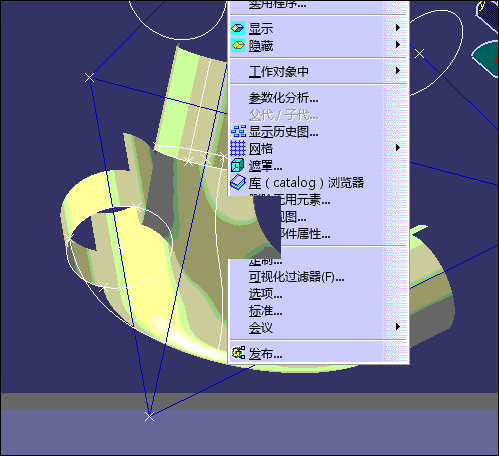Image resolution: width=499 pixels, height=456 pixels.
Task: Select the 选项... menu item
Action: (x=265, y=294)
